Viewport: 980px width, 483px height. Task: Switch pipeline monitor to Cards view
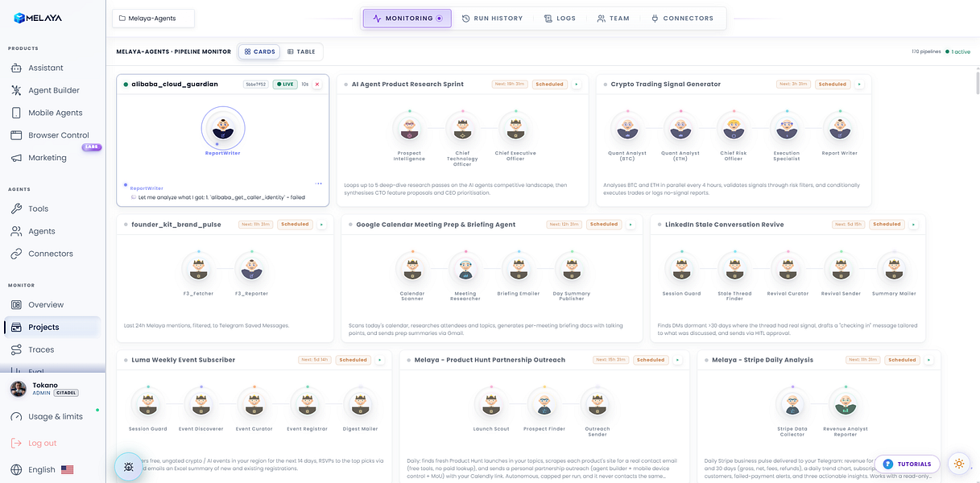(259, 52)
